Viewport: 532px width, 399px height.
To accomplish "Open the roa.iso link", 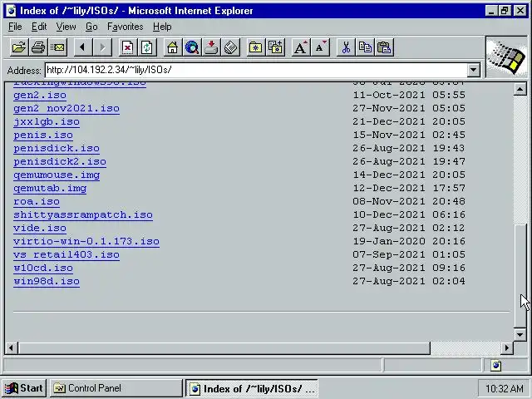I will pyautogui.click(x=37, y=201).
